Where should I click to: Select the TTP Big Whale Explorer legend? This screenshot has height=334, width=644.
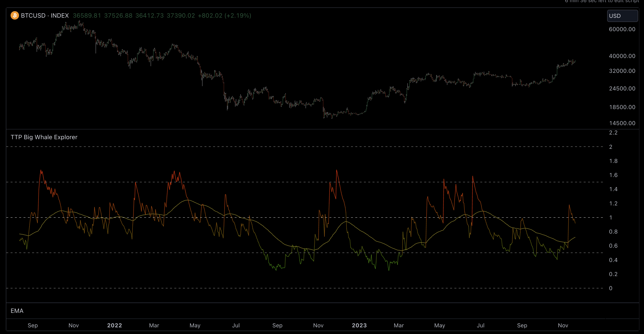pos(44,137)
